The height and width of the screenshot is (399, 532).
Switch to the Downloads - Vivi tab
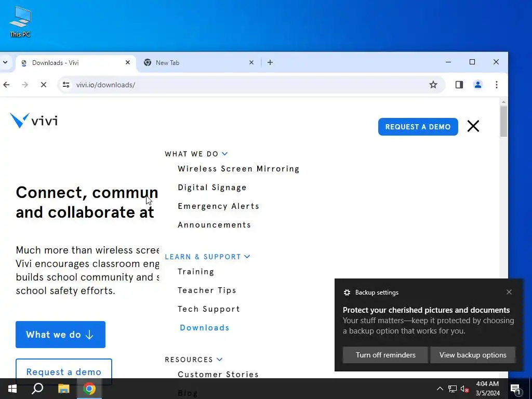(x=75, y=63)
